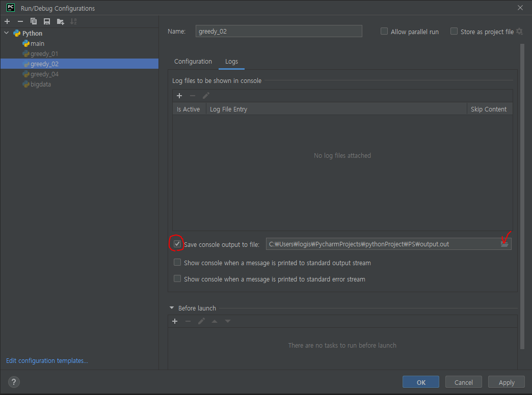Image resolution: width=532 pixels, height=395 pixels.
Task: Close the Run/Debug Configurations dialog
Action: 520,8
